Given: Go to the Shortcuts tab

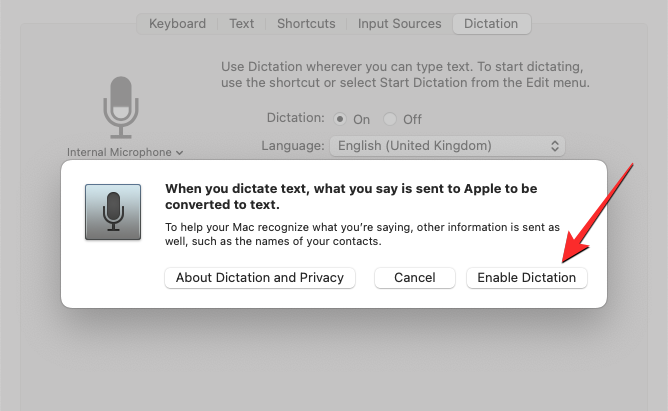Looking at the screenshot, I should pos(306,23).
